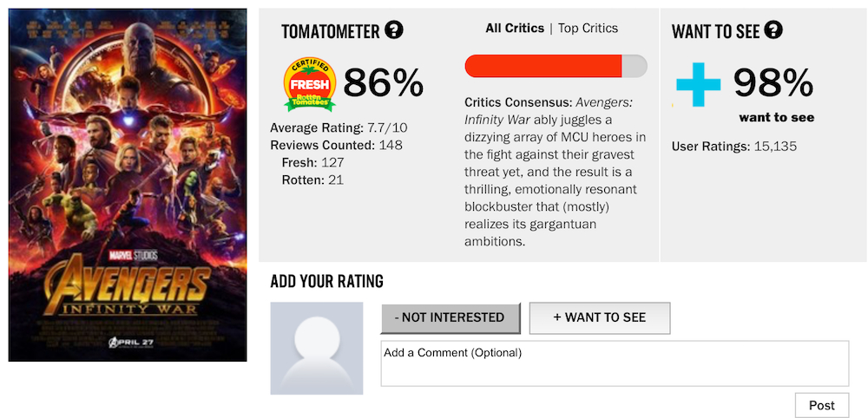Click the Certified Fresh tomato badge

pos(310,85)
